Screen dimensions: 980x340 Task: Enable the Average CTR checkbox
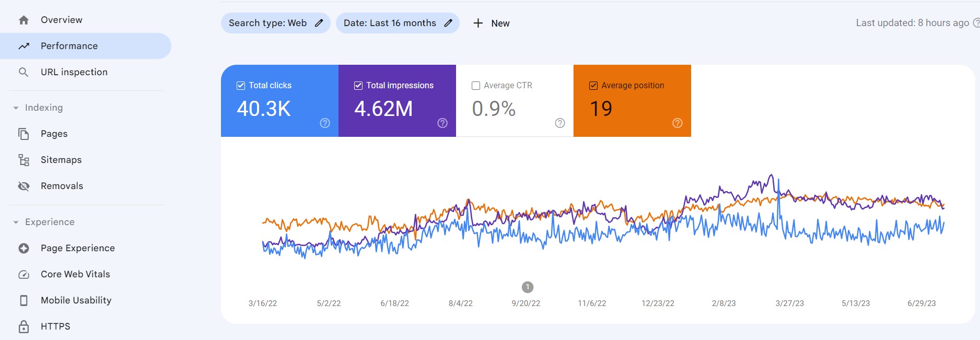coord(476,86)
